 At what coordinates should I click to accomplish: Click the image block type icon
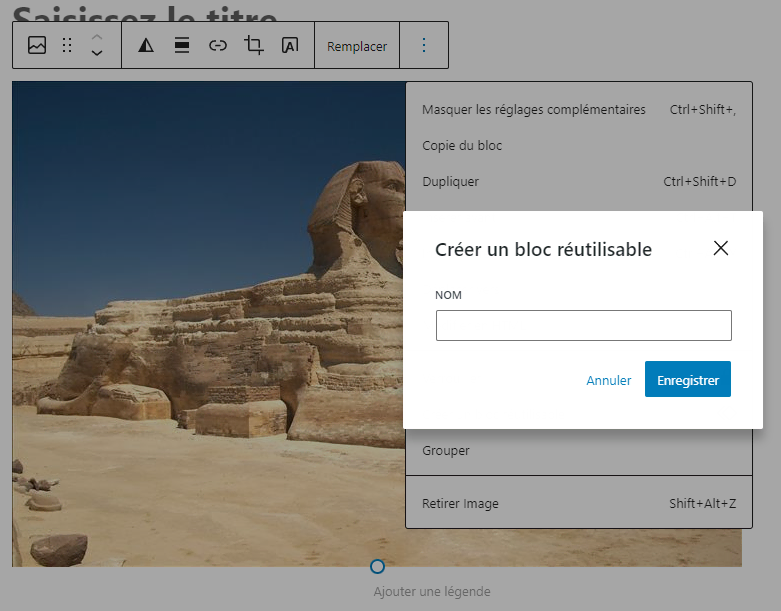(x=37, y=45)
